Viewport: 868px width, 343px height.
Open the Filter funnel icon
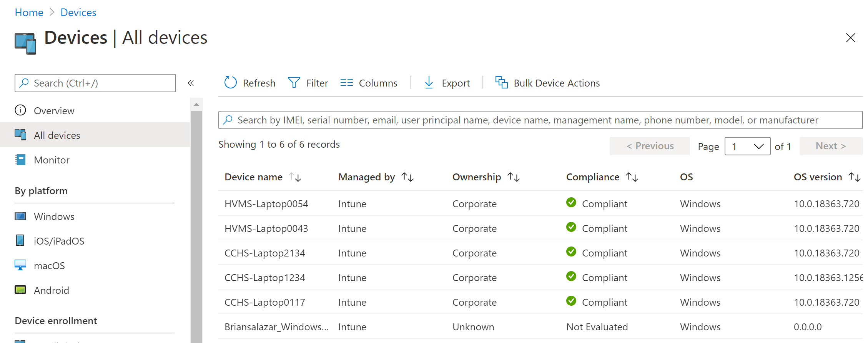294,83
